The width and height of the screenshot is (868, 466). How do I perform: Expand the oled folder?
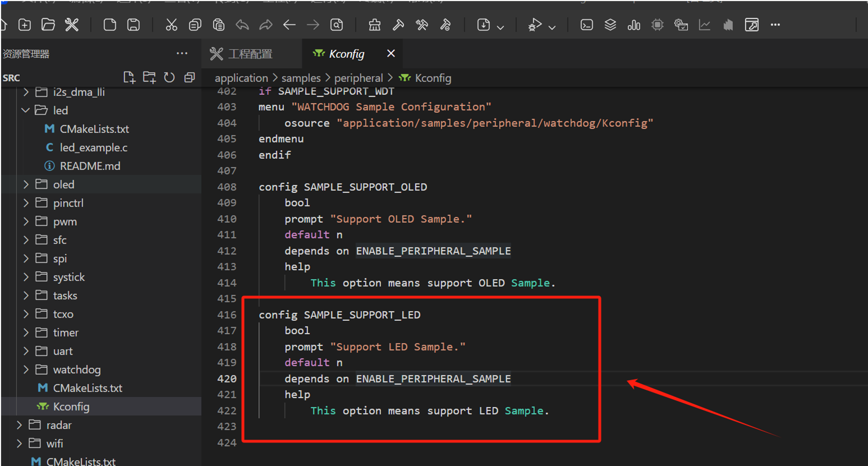[x=26, y=184]
